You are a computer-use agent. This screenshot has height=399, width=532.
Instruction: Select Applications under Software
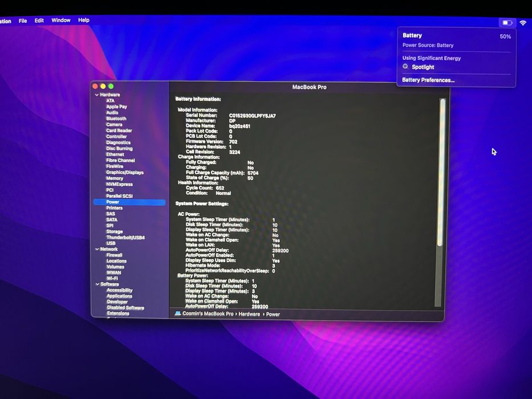pyautogui.click(x=119, y=296)
